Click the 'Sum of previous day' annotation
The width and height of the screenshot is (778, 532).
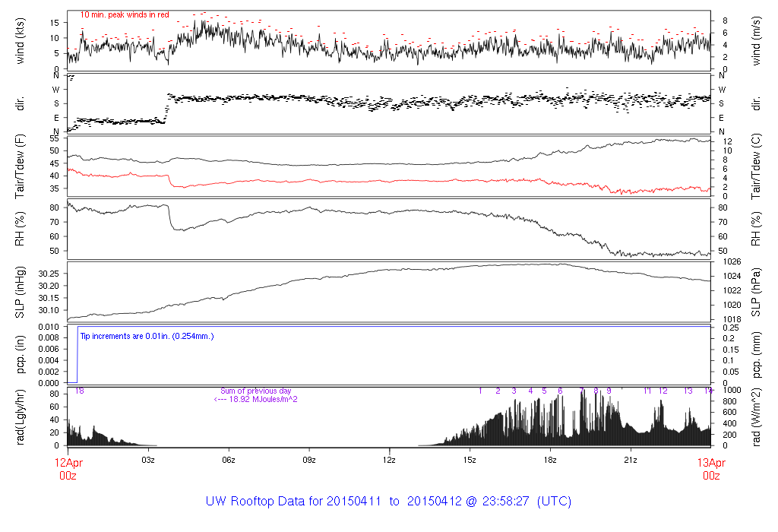[x=255, y=391]
